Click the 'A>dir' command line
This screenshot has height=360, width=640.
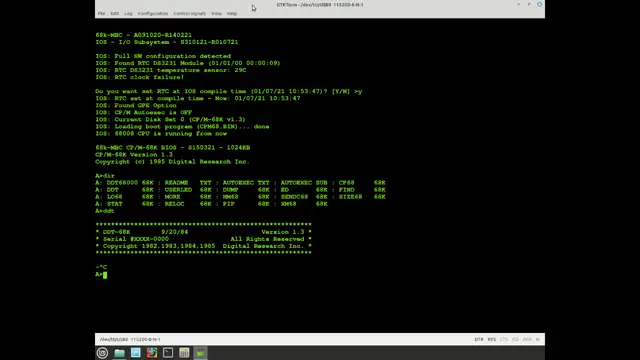(105, 176)
